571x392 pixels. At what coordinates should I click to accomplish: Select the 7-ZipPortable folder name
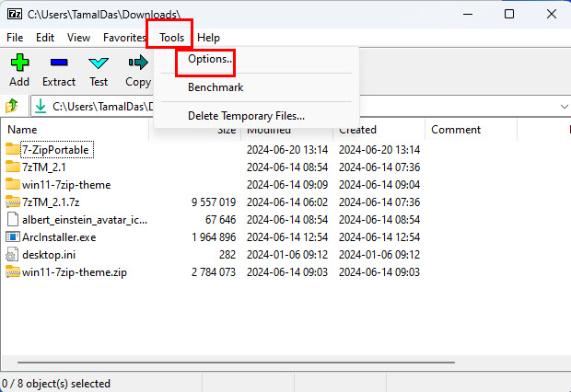(x=55, y=150)
